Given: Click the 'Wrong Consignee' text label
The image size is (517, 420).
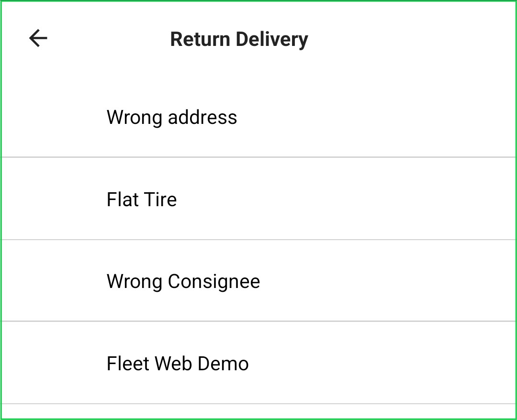Looking at the screenshot, I should [x=183, y=281].
